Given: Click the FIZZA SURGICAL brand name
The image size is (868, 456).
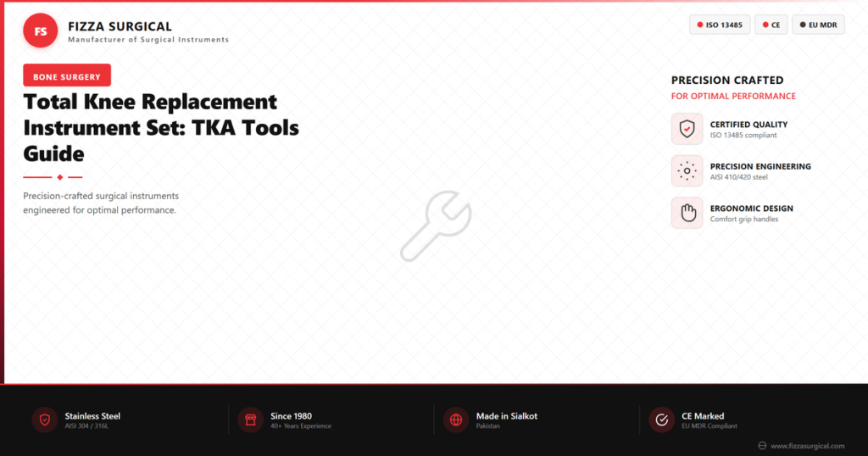Looking at the screenshot, I should (120, 26).
